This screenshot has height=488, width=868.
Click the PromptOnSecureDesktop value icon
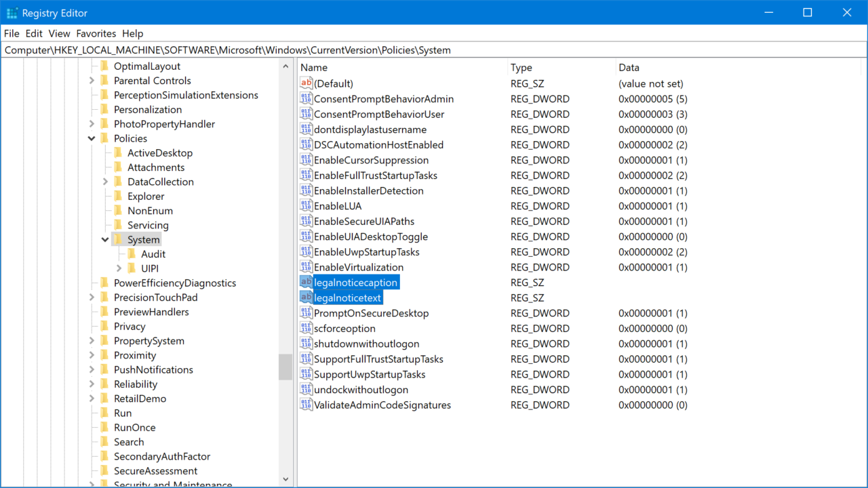click(x=306, y=312)
